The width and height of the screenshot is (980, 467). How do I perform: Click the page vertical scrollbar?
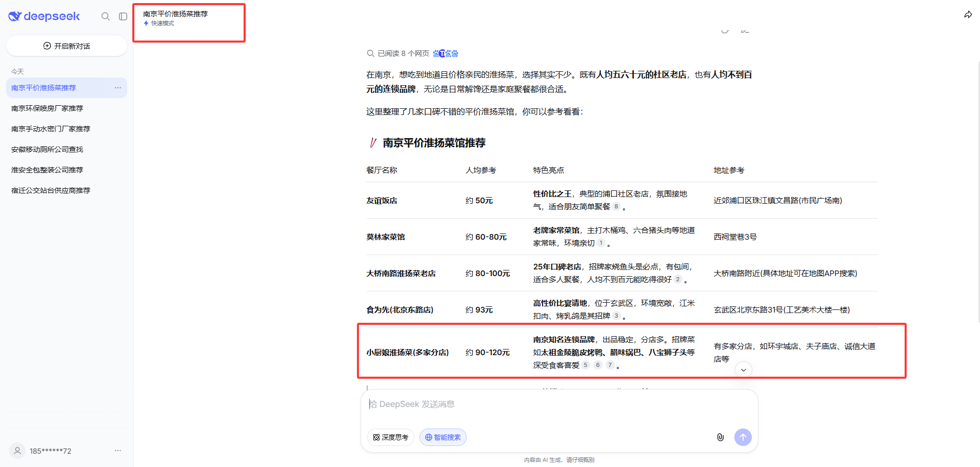tap(978, 192)
